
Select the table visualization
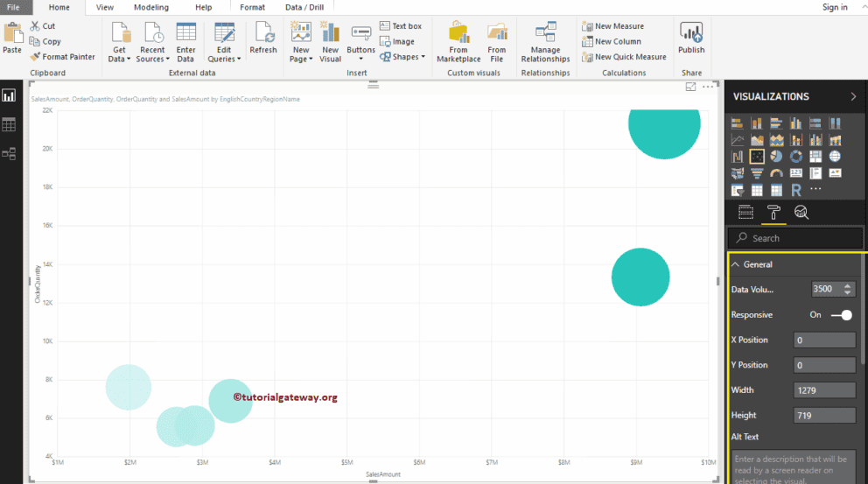[x=757, y=191]
